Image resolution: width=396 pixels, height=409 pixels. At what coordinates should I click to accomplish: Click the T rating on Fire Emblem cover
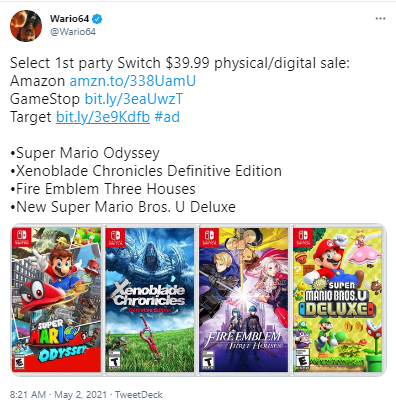pyautogui.click(x=208, y=360)
